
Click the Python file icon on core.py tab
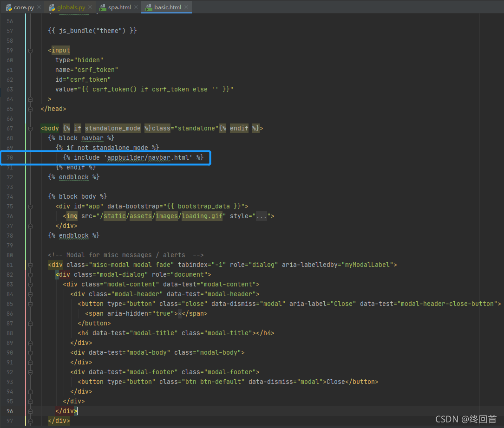pos(9,7)
